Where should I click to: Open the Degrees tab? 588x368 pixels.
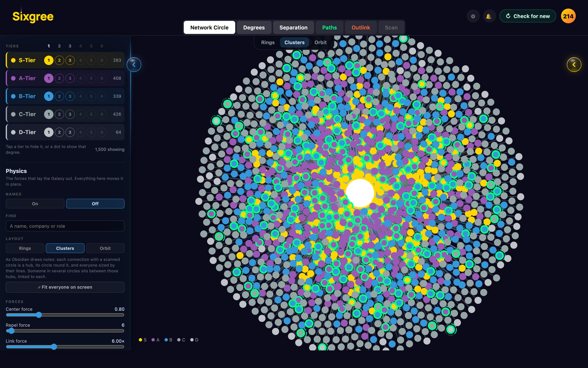tap(254, 27)
